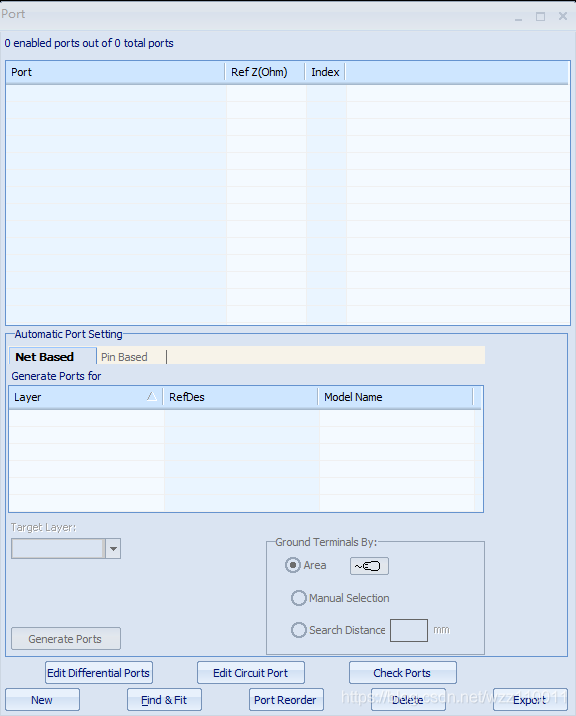
Task: Minimize the Port panel
Action: [x=518, y=18]
